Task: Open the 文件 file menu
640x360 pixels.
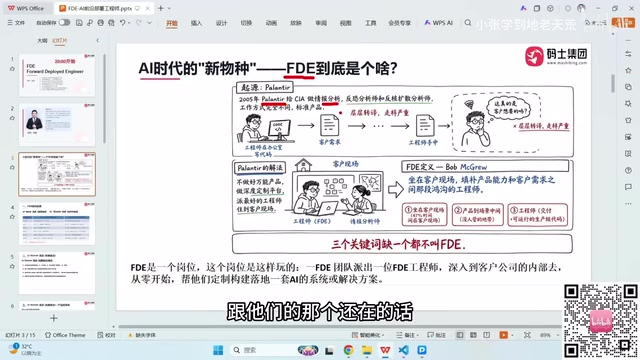Action: (16, 23)
